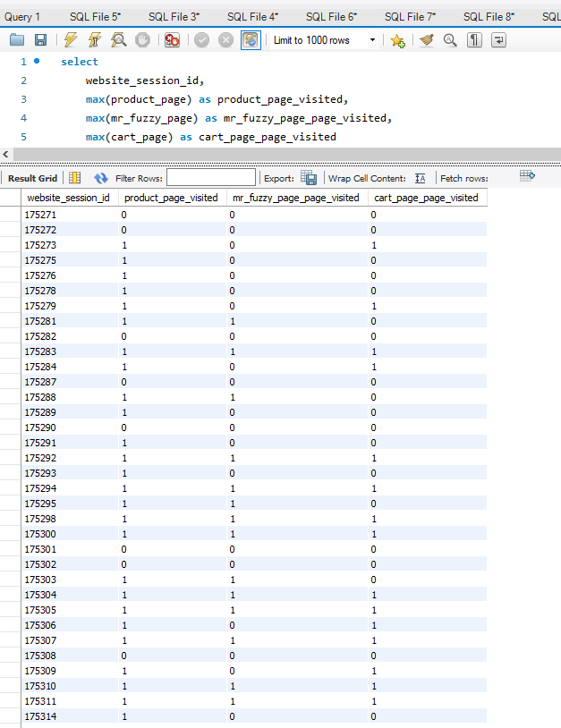This screenshot has height=728, width=561.
Task: Export recordset with the Export icon
Action: 309,178
